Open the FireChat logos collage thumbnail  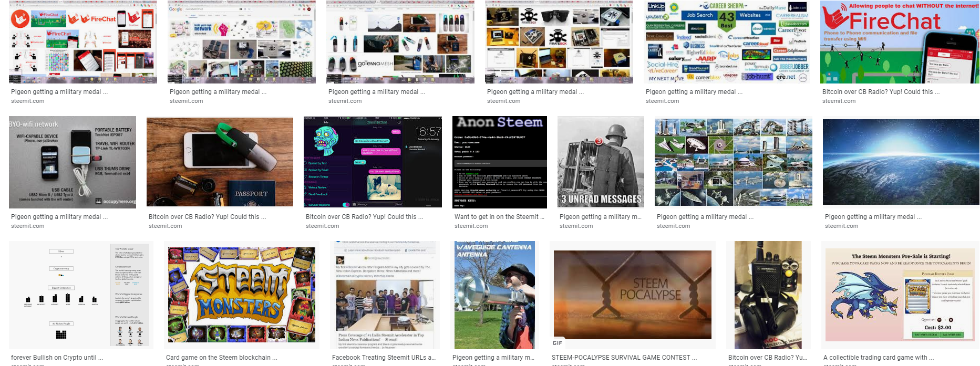pyautogui.click(x=83, y=42)
